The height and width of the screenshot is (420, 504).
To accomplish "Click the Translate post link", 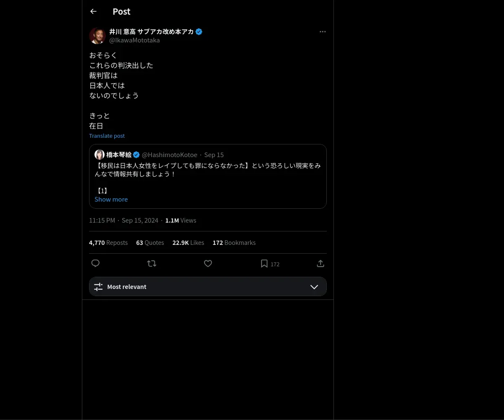I will coord(107,136).
